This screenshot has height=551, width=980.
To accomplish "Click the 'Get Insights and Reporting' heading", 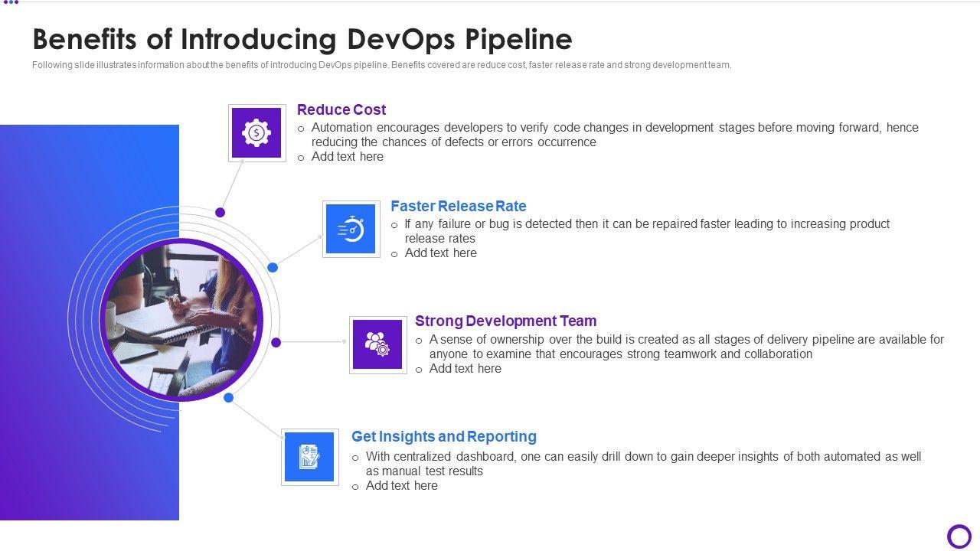I will [443, 436].
